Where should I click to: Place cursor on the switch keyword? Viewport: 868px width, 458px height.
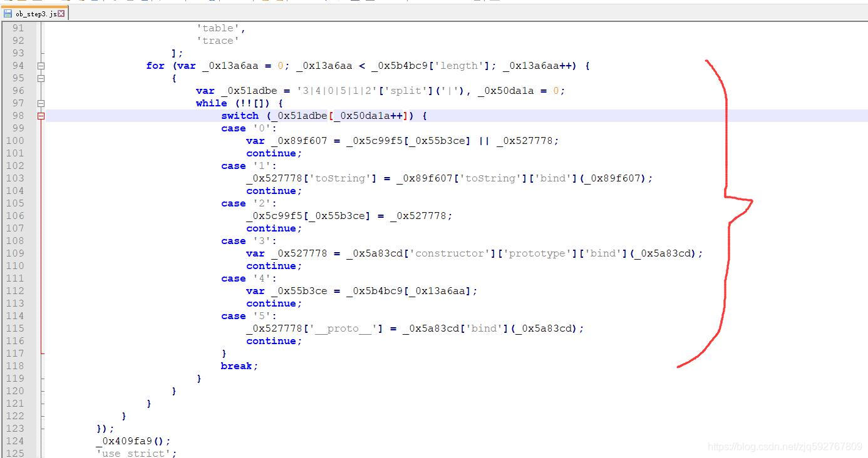(240, 115)
